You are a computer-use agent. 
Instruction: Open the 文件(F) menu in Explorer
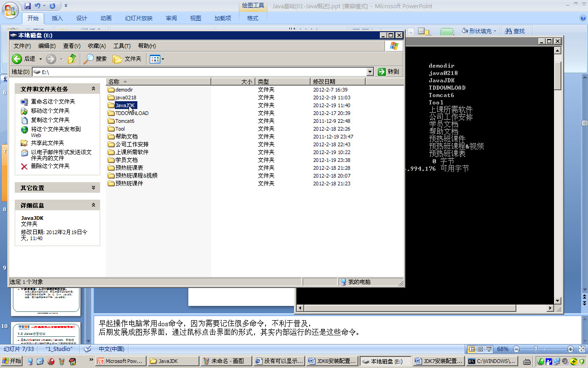click(22, 46)
